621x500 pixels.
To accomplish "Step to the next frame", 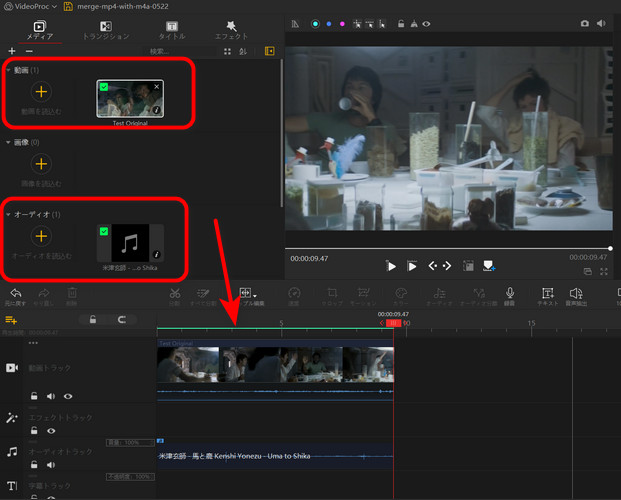I will tap(447, 266).
